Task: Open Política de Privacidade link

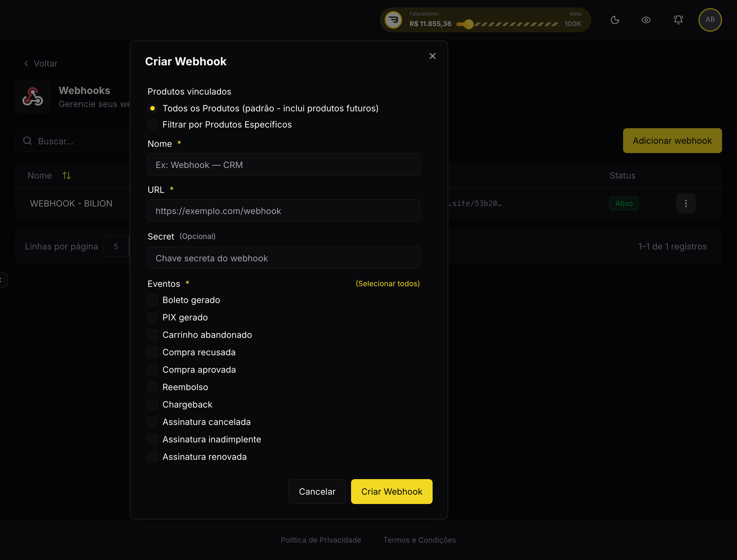Action: pos(321,540)
